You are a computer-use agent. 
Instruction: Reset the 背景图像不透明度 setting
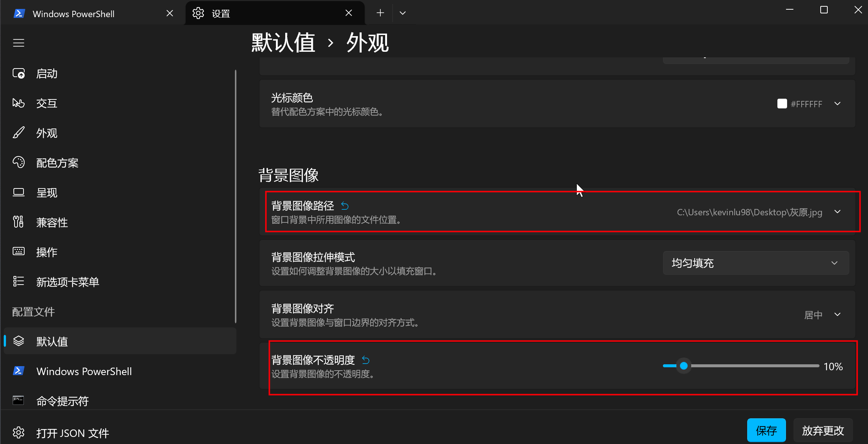(365, 360)
